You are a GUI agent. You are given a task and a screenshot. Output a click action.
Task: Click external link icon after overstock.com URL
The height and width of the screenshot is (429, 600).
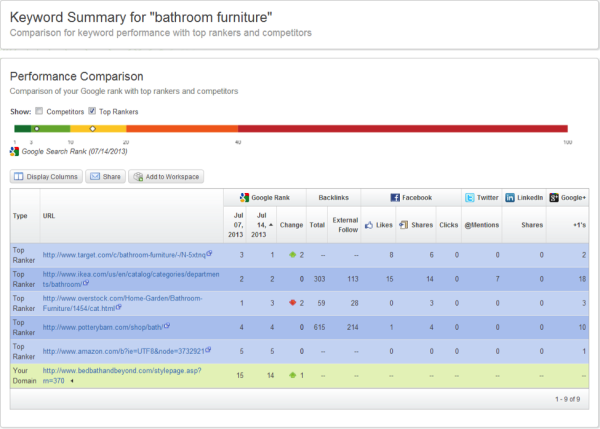coord(119,307)
